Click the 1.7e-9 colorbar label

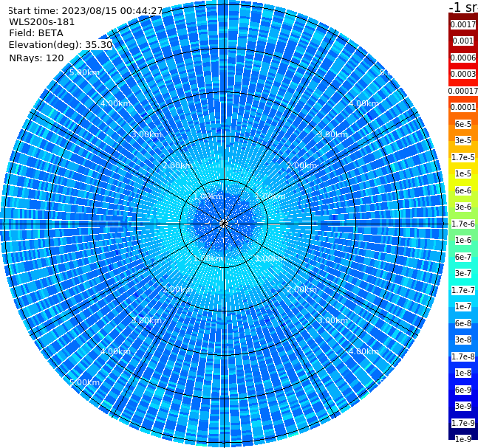click(x=463, y=423)
